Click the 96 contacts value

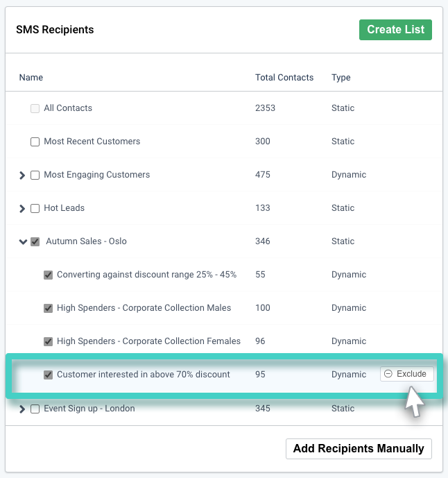tap(260, 341)
